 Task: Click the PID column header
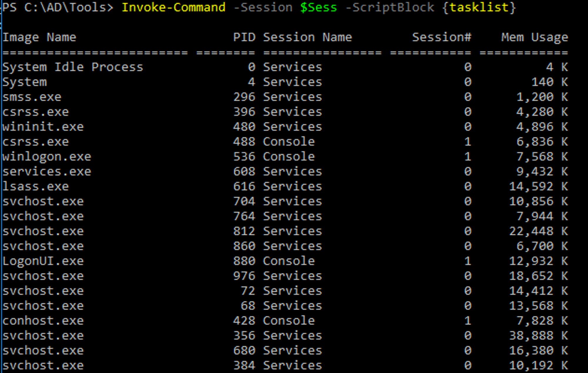pos(244,37)
